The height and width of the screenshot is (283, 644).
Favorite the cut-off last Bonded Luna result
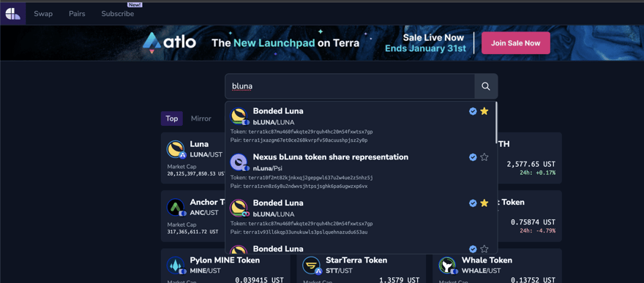[x=484, y=249]
